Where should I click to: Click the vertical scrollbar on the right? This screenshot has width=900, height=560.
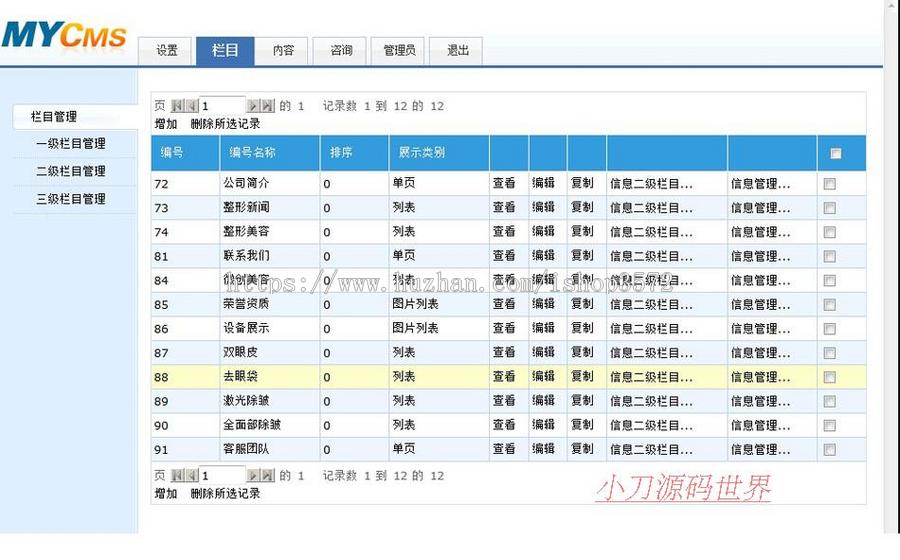[x=891, y=267]
